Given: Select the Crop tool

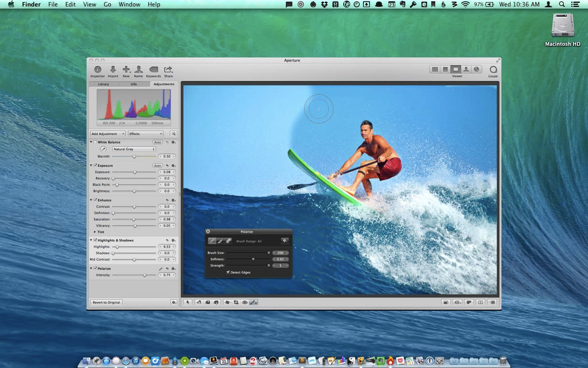Looking at the screenshot, I should pyautogui.click(x=236, y=303).
